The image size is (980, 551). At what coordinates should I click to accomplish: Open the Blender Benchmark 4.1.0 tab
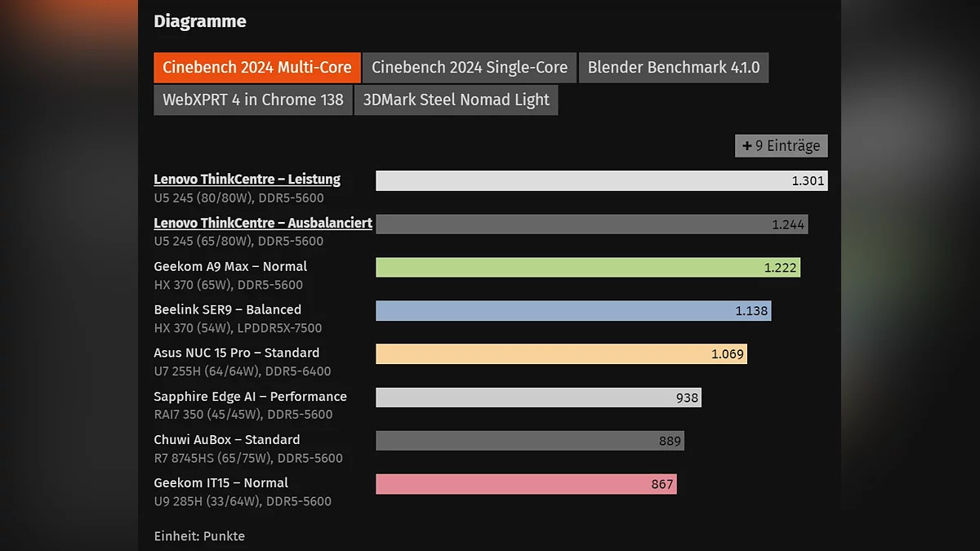[674, 68]
